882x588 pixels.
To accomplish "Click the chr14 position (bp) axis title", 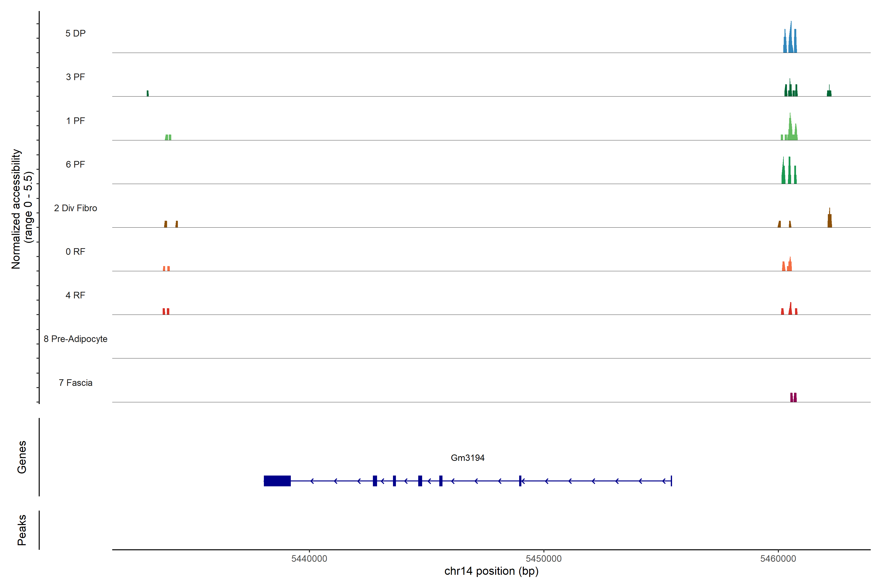I will (491, 571).
